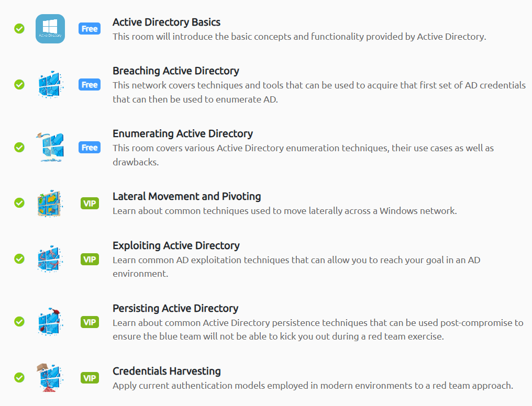
Task: Click green checkmark next to Active Directory Basics
Action: coord(19,29)
